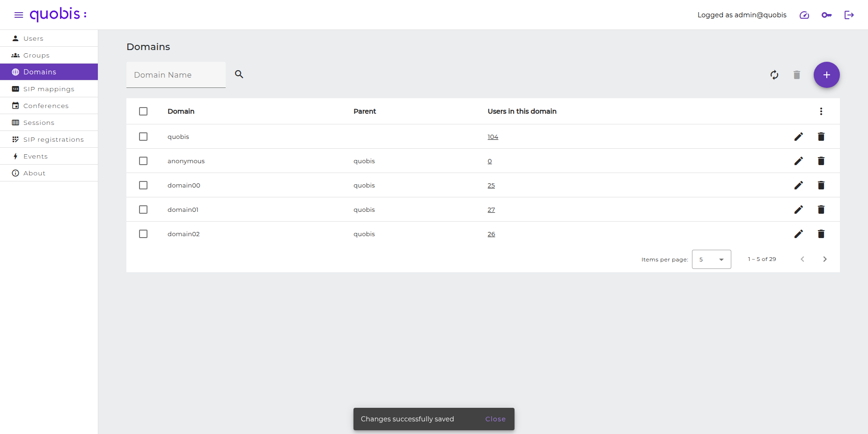Click the key password icon
The width and height of the screenshot is (868, 434).
pos(827,15)
